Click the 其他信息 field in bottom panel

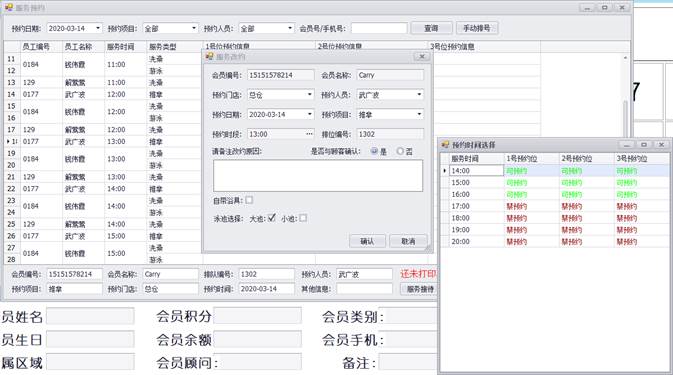click(x=364, y=289)
